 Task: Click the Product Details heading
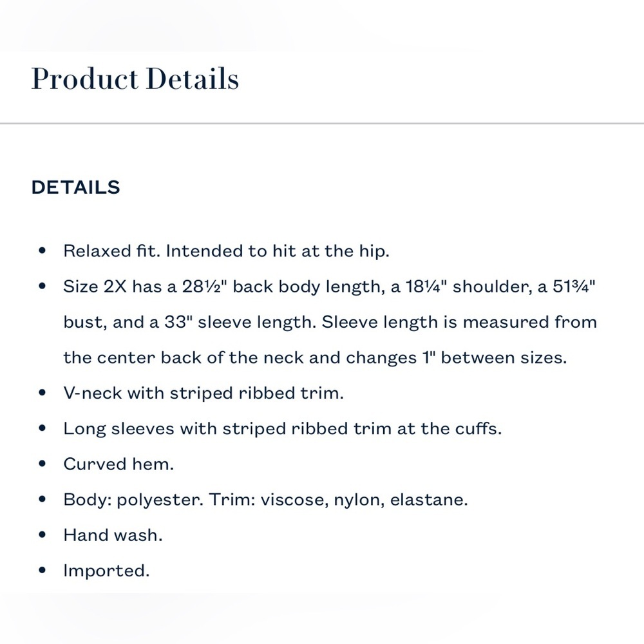(135, 79)
